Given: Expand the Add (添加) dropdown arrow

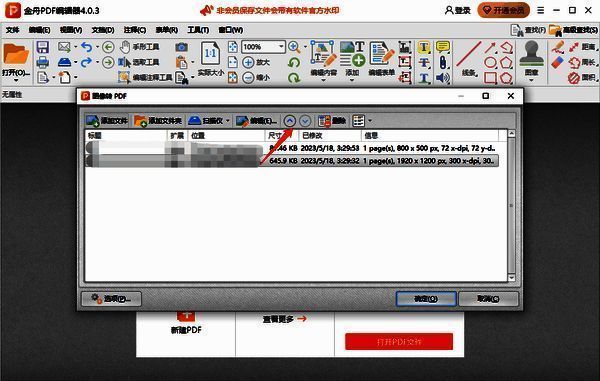Looking at the screenshot, I should [352, 80].
